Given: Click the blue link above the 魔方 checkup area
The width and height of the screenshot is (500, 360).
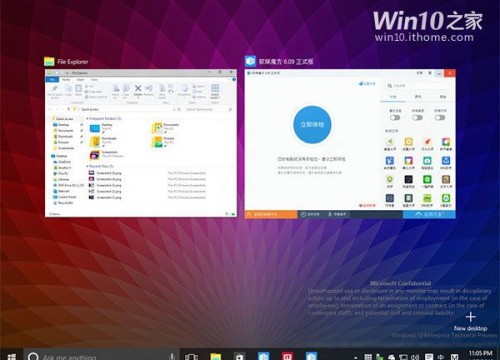Looking at the screenshot, I should 367,84.
